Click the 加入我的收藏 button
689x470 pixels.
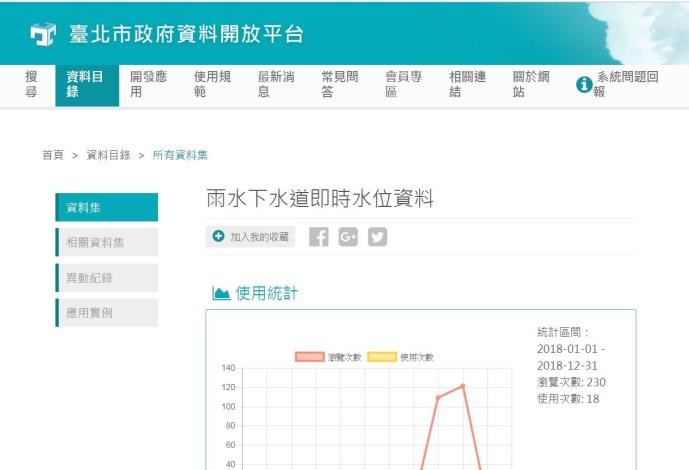(x=250, y=237)
